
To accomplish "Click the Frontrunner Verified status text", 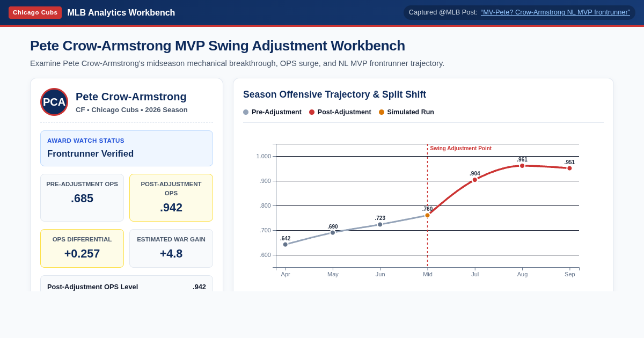I will click(90, 154).
